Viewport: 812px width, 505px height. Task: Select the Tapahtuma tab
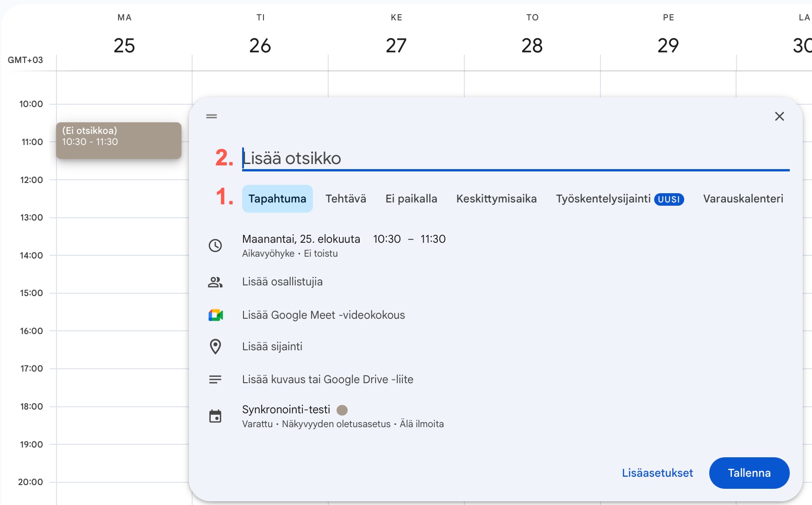(x=277, y=199)
